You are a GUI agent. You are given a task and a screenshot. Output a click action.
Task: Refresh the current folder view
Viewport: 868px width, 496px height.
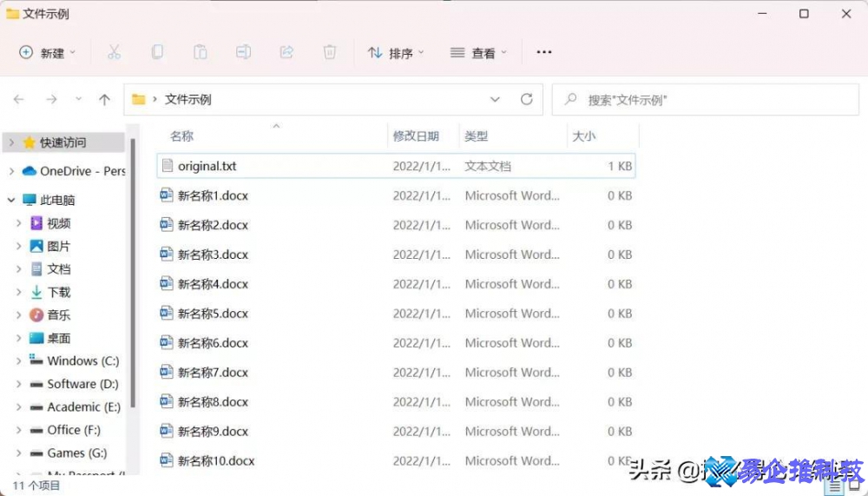[527, 99]
